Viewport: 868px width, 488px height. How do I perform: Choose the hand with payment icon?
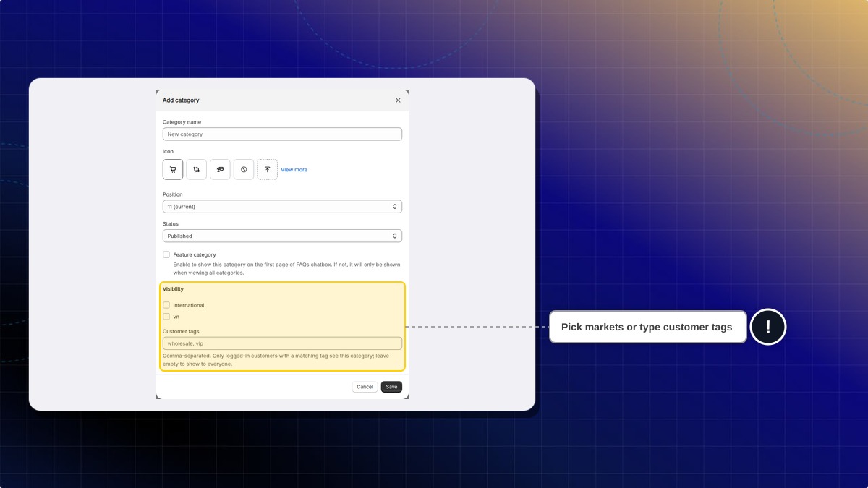tap(220, 169)
